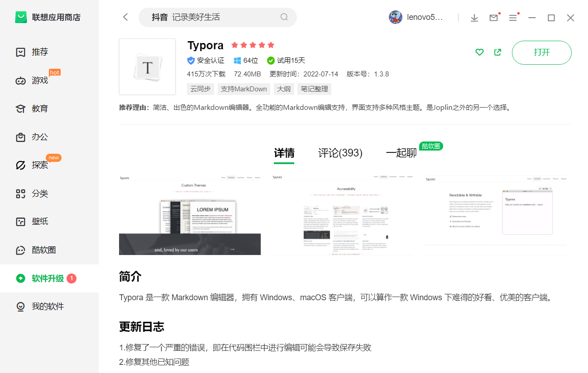The height and width of the screenshot is (373, 588).
Task: Click the red update count badge 1
Action: click(72, 279)
